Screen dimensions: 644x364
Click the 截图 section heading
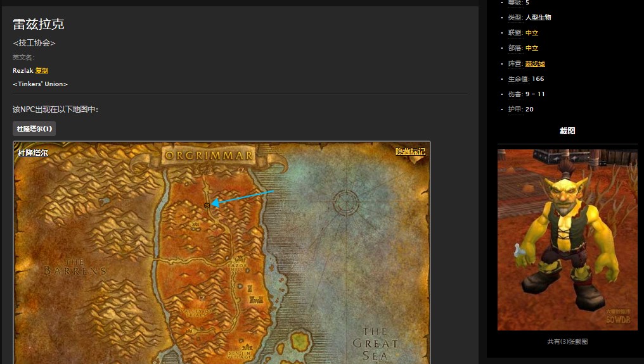click(x=567, y=131)
